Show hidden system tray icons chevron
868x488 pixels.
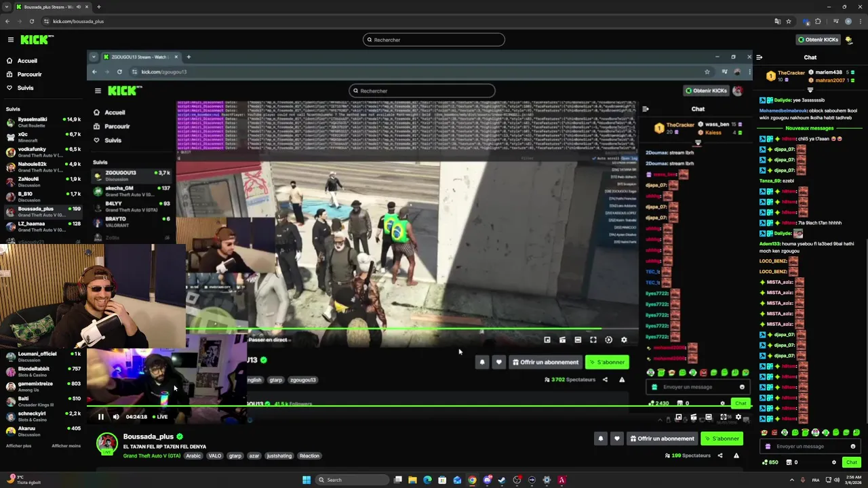coord(791,480)
